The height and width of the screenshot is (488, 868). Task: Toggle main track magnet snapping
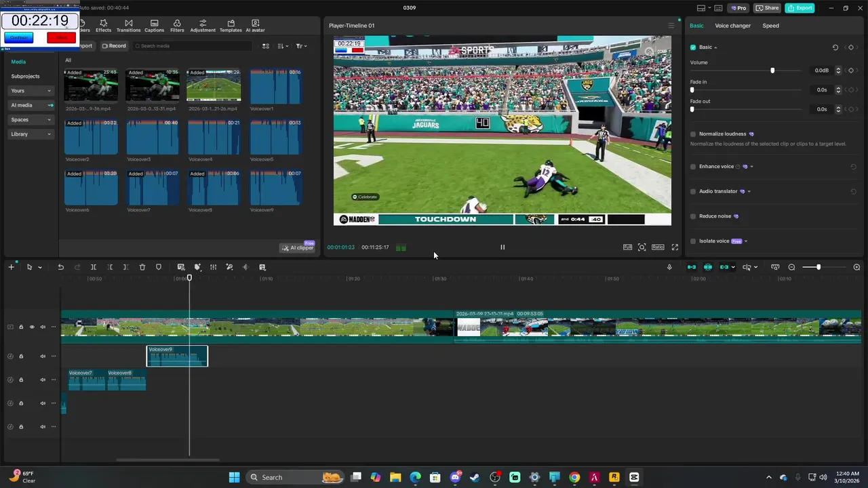tap(692, 267)
